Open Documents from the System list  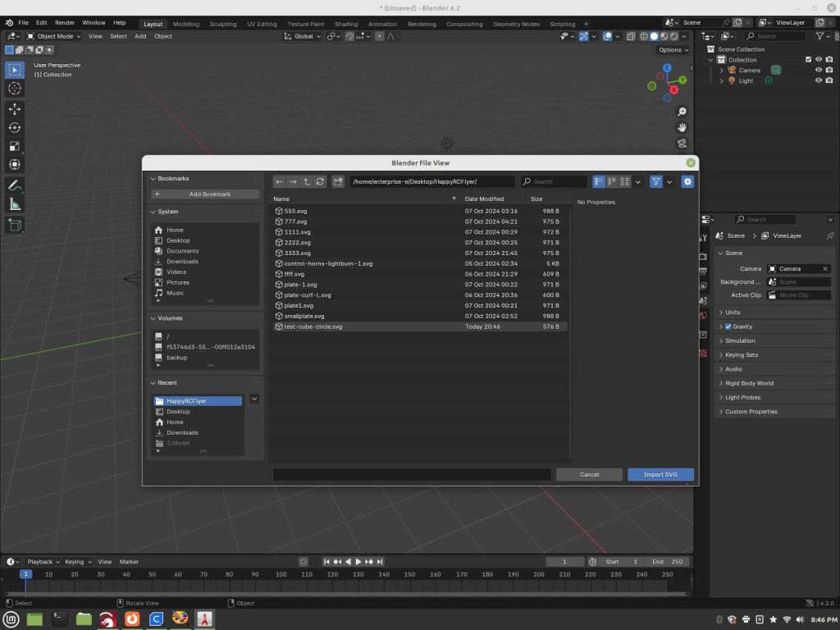tap(183, 251)
